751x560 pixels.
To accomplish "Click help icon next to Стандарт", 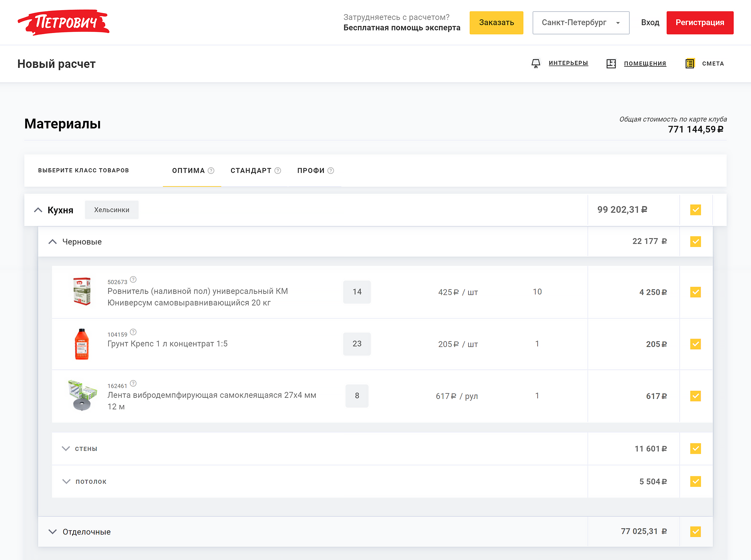I will pyautogui.click(x=277, y=170).
